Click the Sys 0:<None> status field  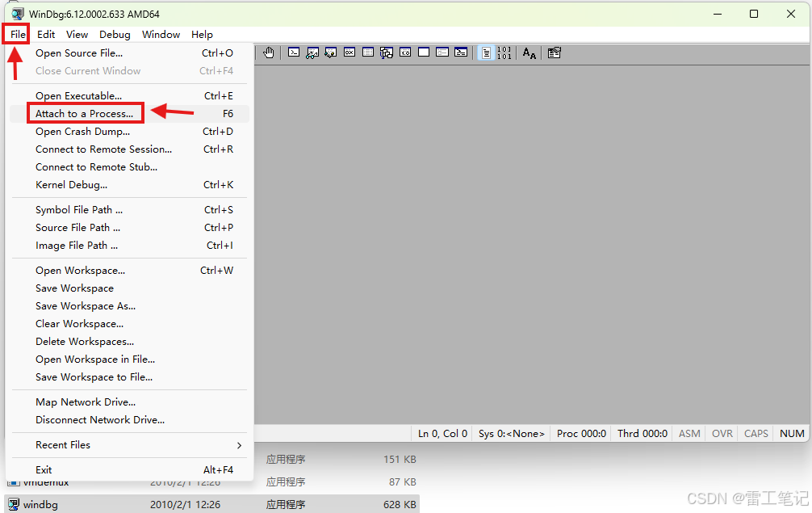[x=511, y=434]
